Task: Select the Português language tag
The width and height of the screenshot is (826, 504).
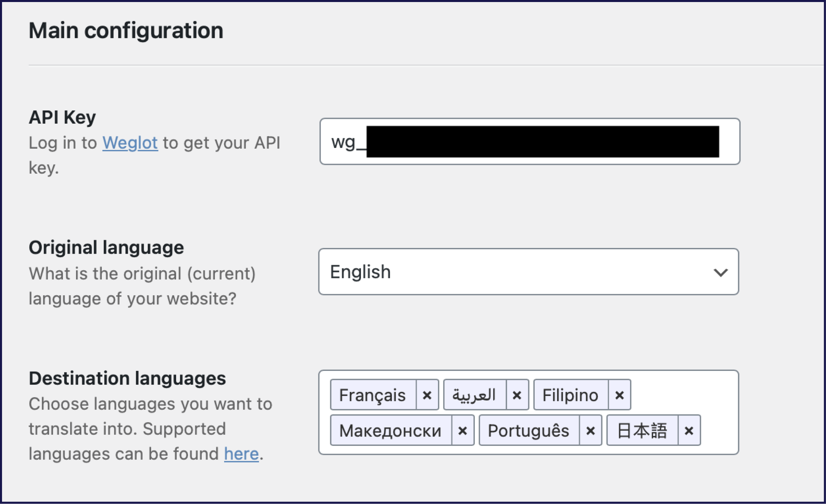Action: click(529, 430)
